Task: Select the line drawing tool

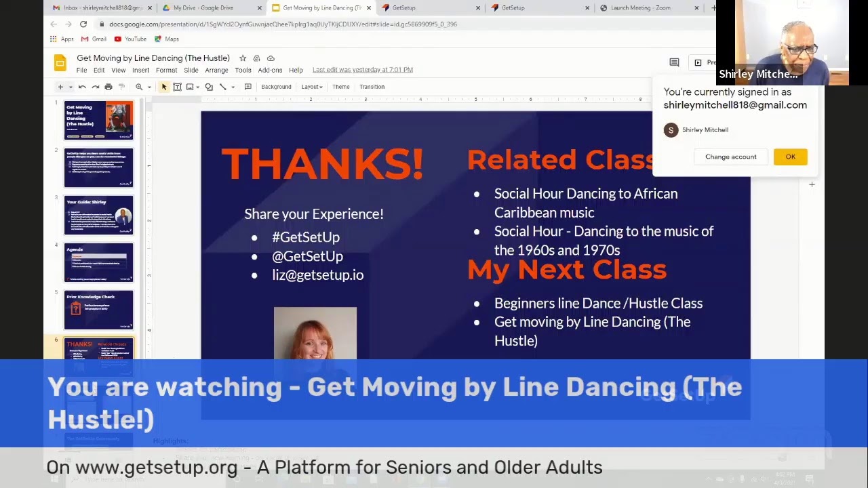Action: click(222, 87)
